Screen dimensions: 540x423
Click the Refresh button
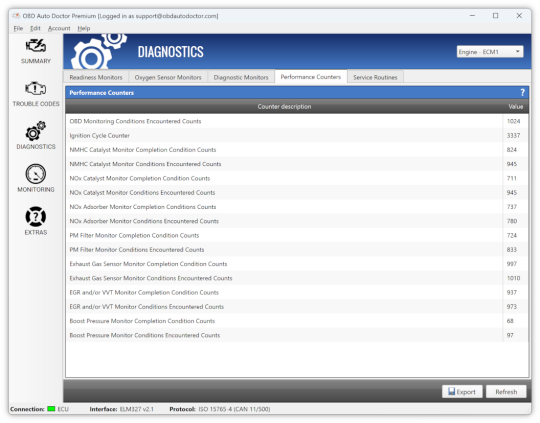click(x=506, y=392)
